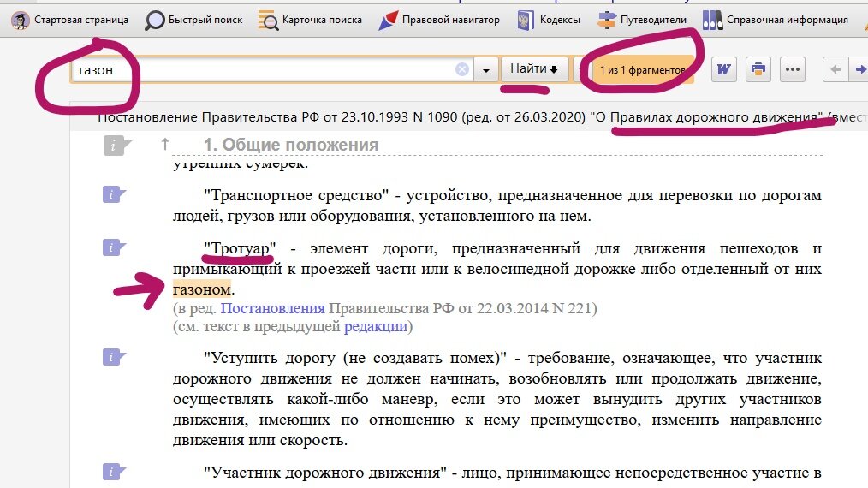Click the term "Уступить дорогу (не создавать помех)"

[x=355, y=358]
